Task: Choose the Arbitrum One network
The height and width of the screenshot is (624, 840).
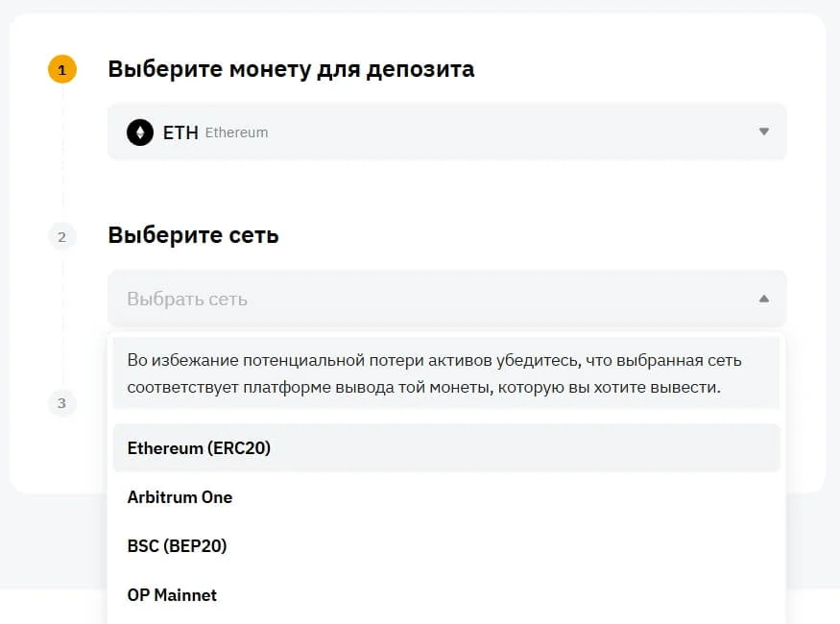Action: click(x=180, y=497)
